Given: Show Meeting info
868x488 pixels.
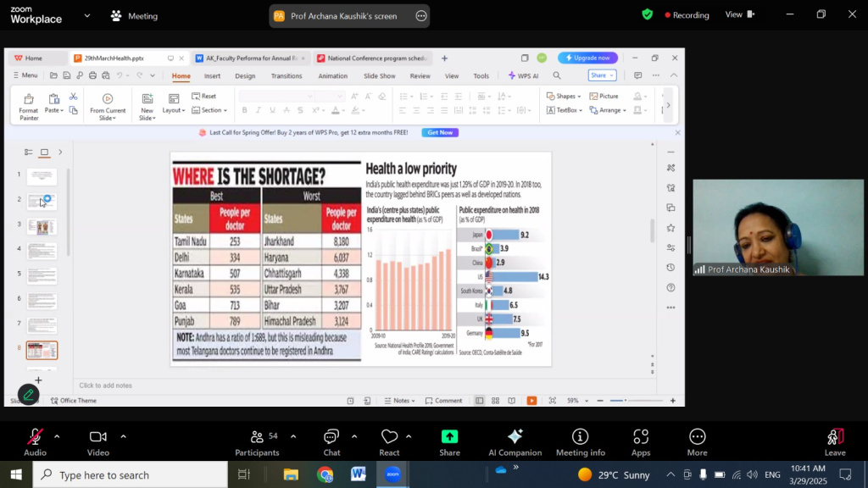Looking at the screenshot, I should [580, 441].
